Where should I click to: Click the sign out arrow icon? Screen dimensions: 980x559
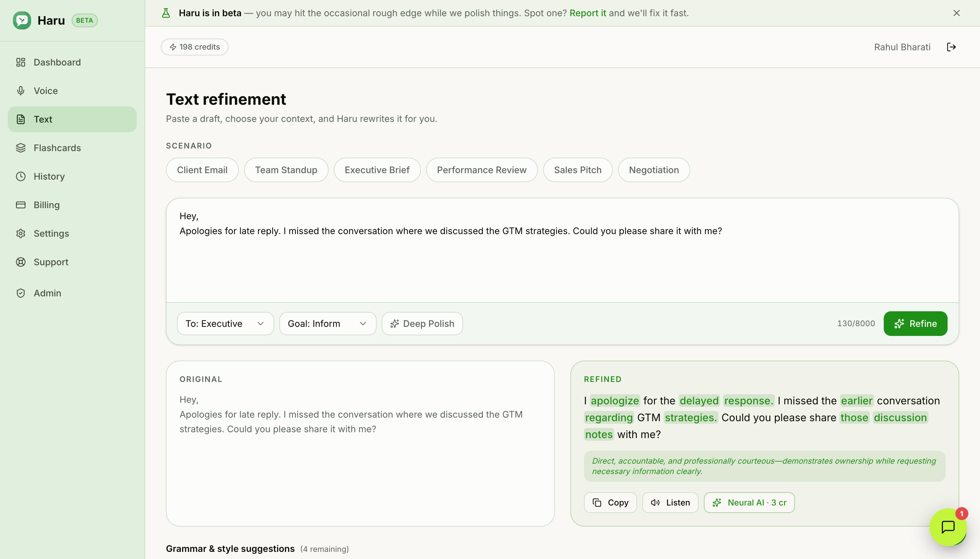(951, 47)
